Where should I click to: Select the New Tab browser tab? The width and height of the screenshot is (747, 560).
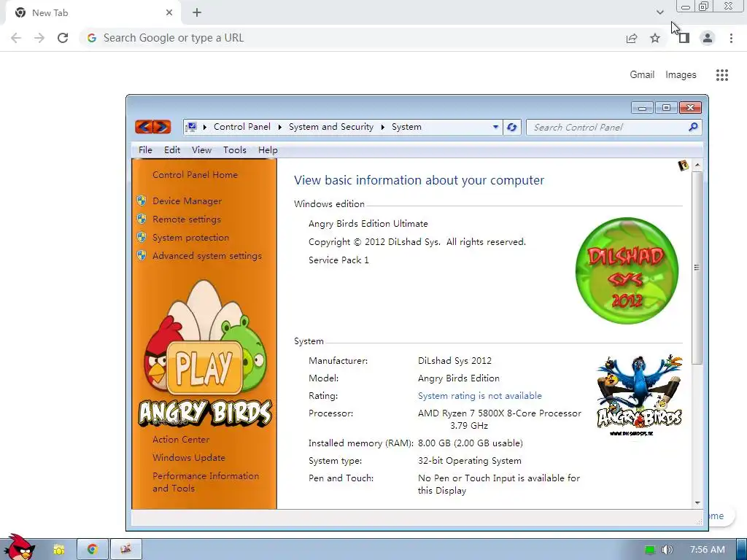click(x=93, y=13)
